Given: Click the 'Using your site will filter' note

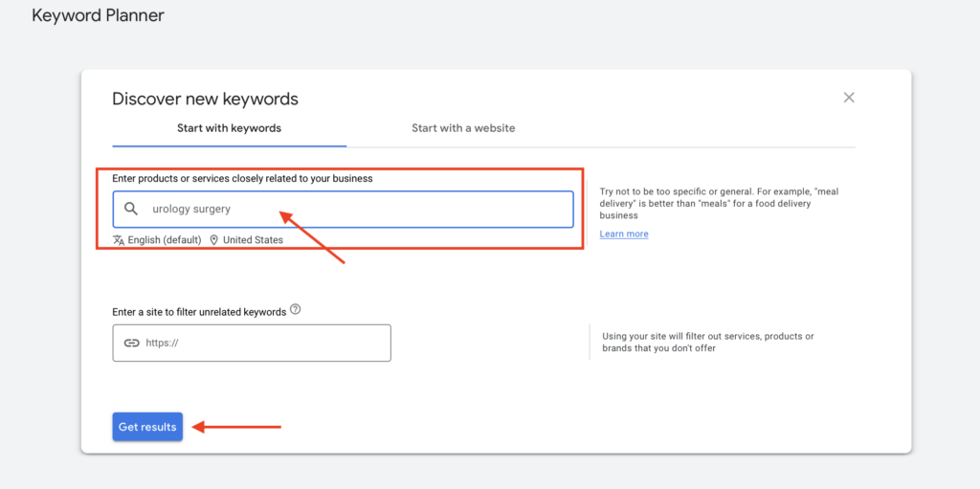Looking at the screenshot, I should click(708, 343).
